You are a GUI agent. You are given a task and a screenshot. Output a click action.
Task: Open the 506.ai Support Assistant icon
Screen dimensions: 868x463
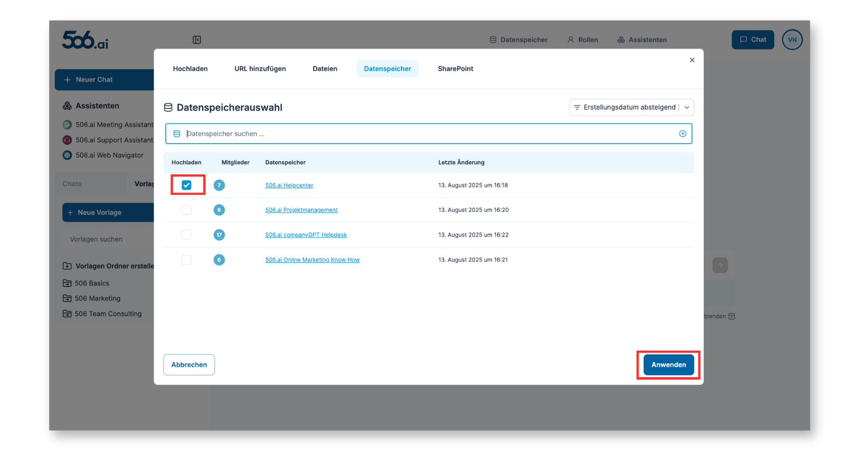pos(67,140)
